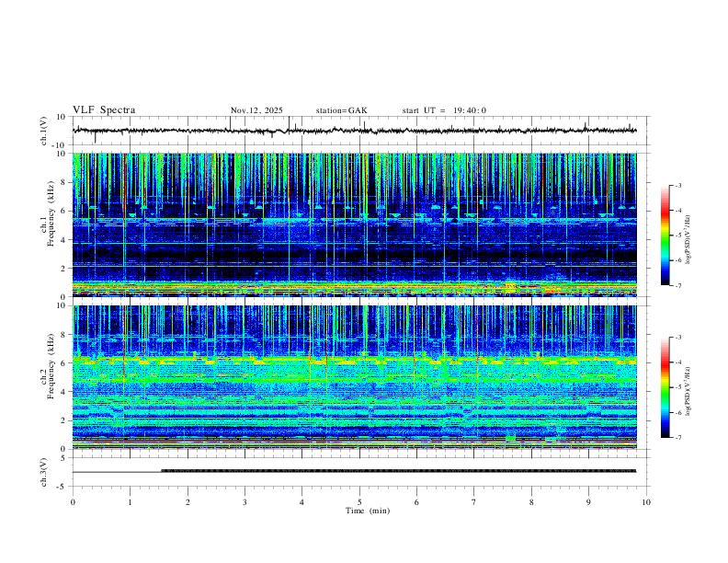This screenshot has width=728, height=563.
Task: Click the '-3' tick on upper colorbar
Action: point(678,185)
